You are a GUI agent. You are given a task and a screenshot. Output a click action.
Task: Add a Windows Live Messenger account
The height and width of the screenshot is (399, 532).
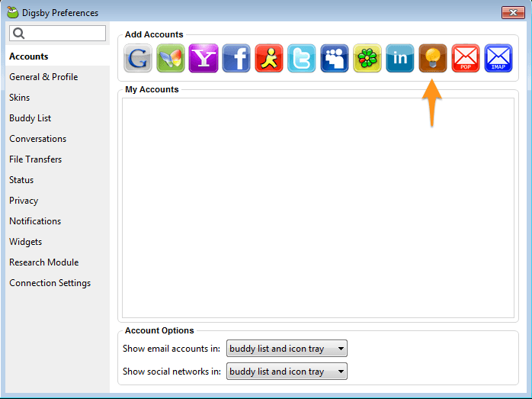point(171,58)
